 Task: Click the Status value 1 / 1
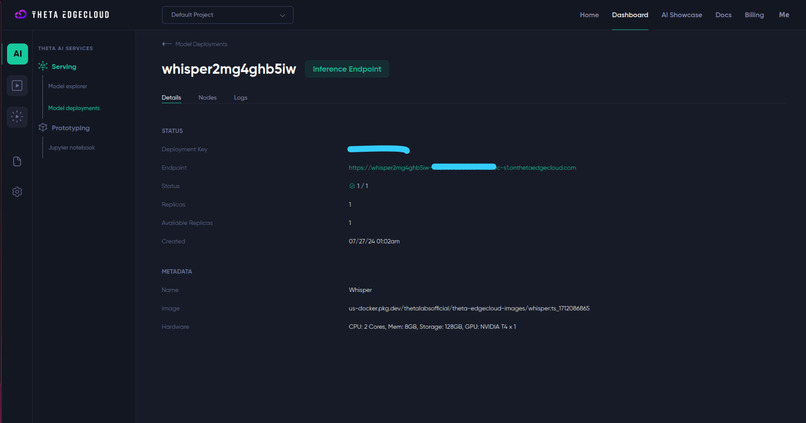(x=362, y=186)
